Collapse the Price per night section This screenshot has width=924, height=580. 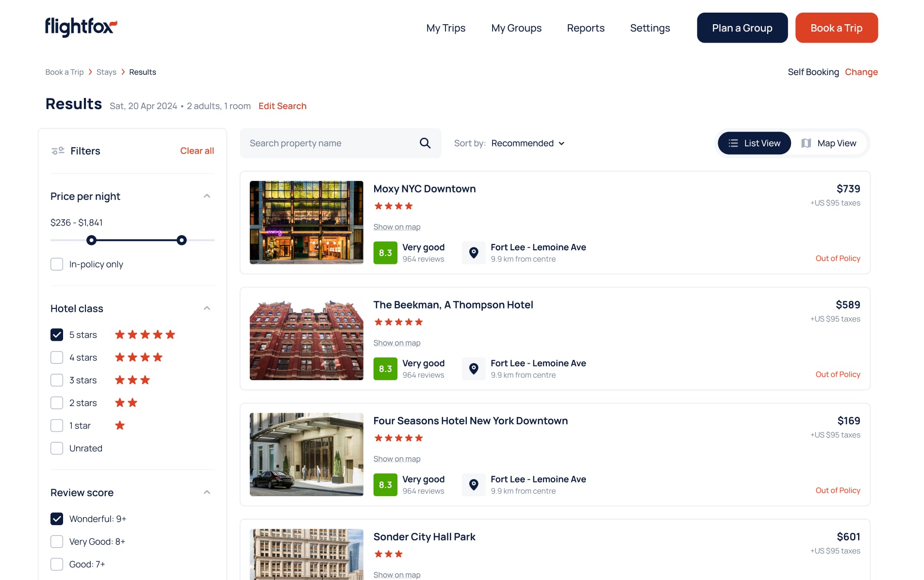(207, 196)
